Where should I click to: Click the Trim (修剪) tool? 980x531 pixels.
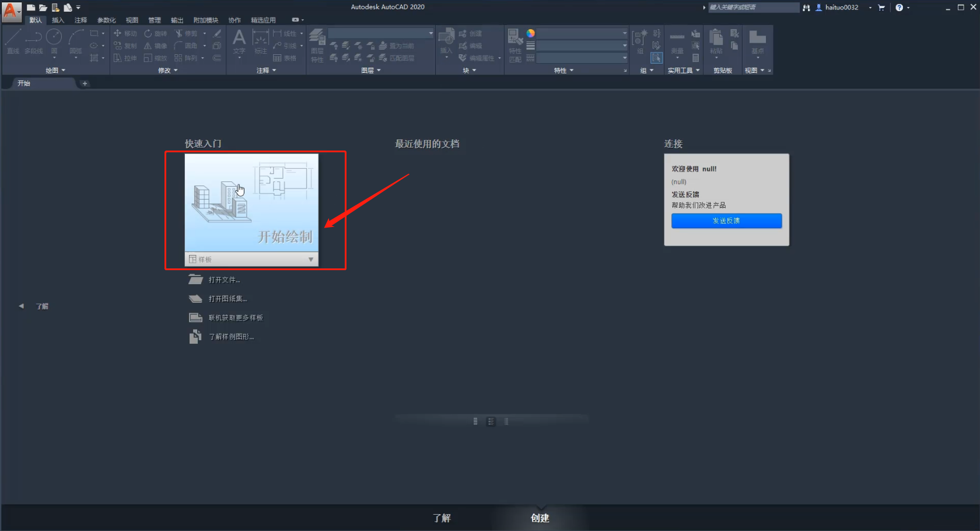pos(186,33)
